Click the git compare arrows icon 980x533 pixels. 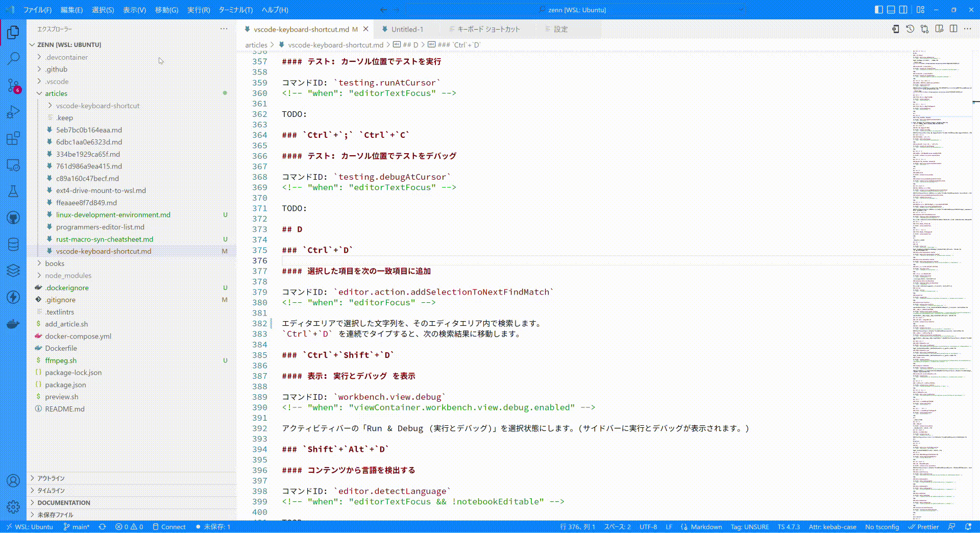pos(924,29)
